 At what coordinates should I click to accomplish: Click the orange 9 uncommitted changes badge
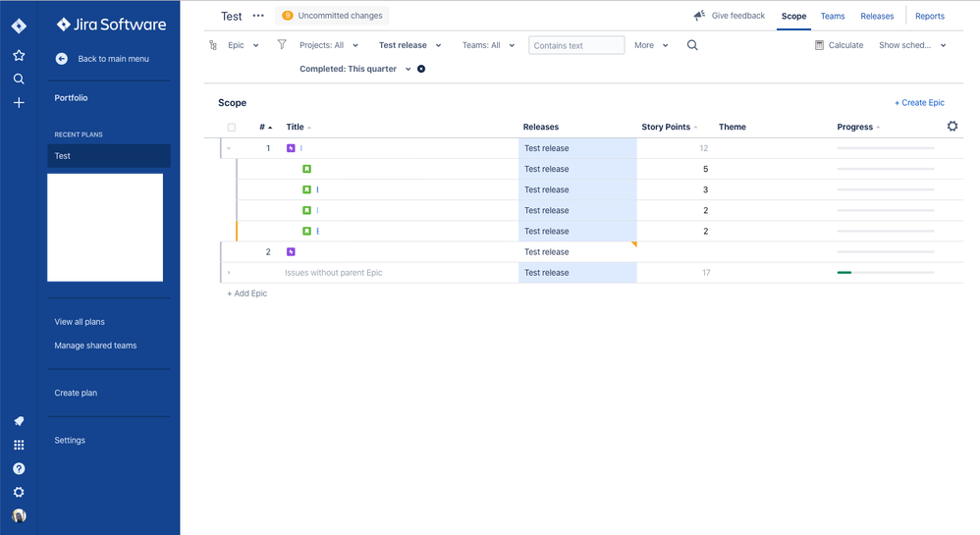288,16
